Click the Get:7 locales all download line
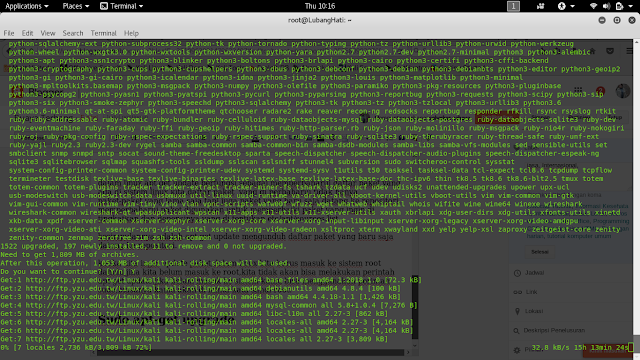The height and width of the screenshot is (360, 640). [194, 339]
